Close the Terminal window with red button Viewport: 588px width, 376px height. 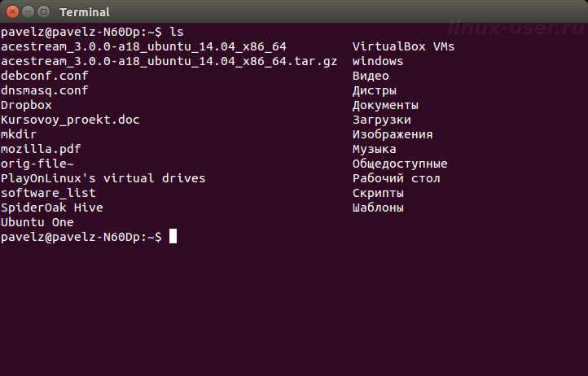tap(12, 11)
